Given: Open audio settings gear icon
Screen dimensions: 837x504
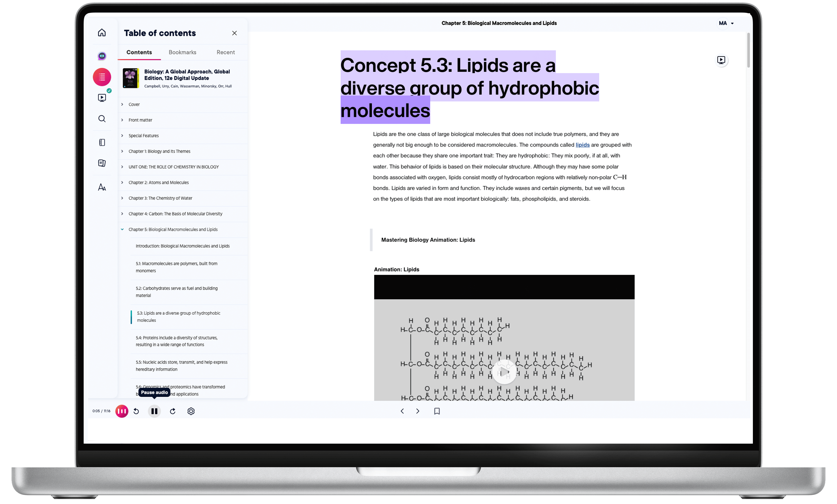Looking at the screenshot, I should (191, 411).
